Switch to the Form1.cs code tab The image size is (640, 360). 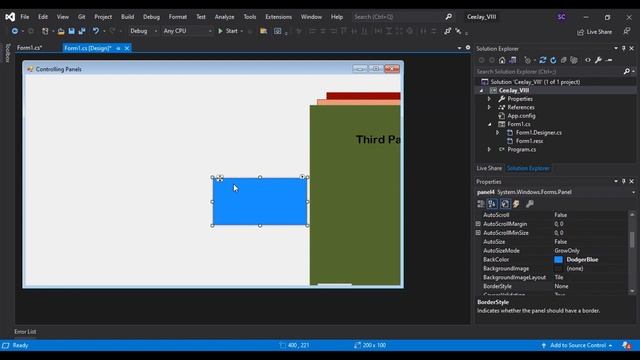(29, 48)
